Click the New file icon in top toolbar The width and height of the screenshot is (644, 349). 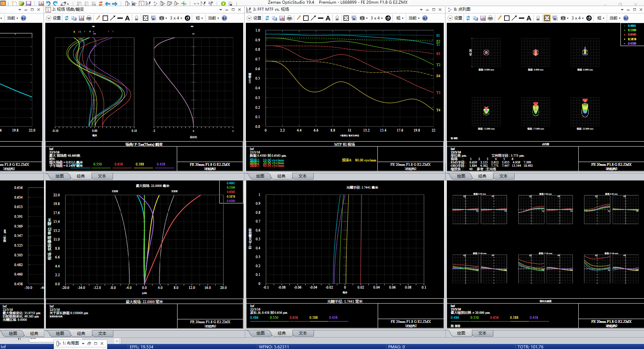pos(14,3)
